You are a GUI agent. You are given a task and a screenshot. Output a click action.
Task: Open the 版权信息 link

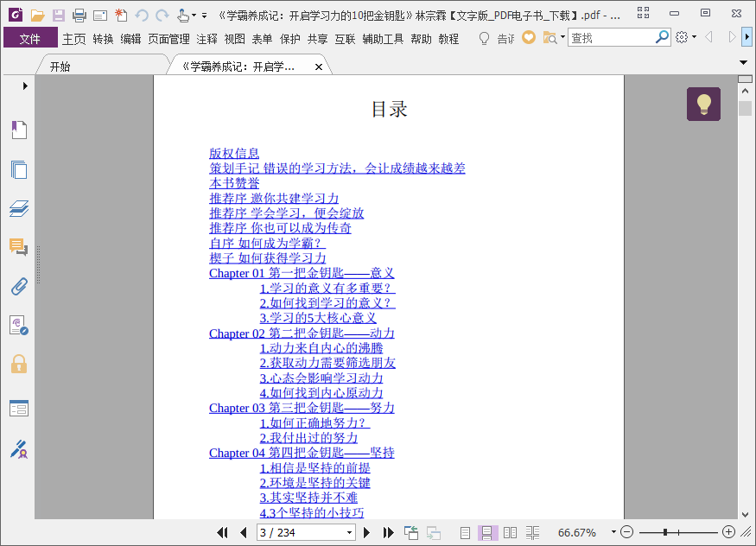pos(234,153)
